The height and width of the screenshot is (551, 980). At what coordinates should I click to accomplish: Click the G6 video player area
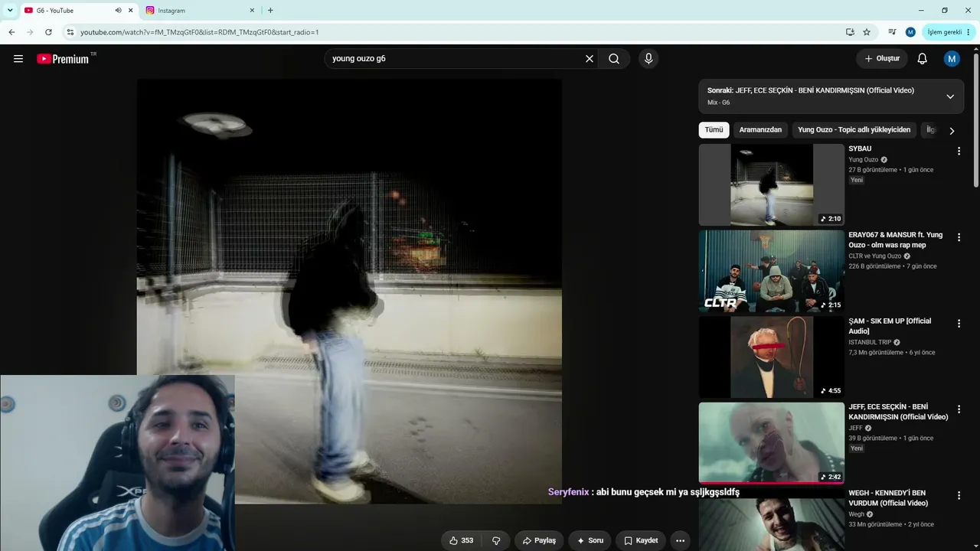(349, 291)
